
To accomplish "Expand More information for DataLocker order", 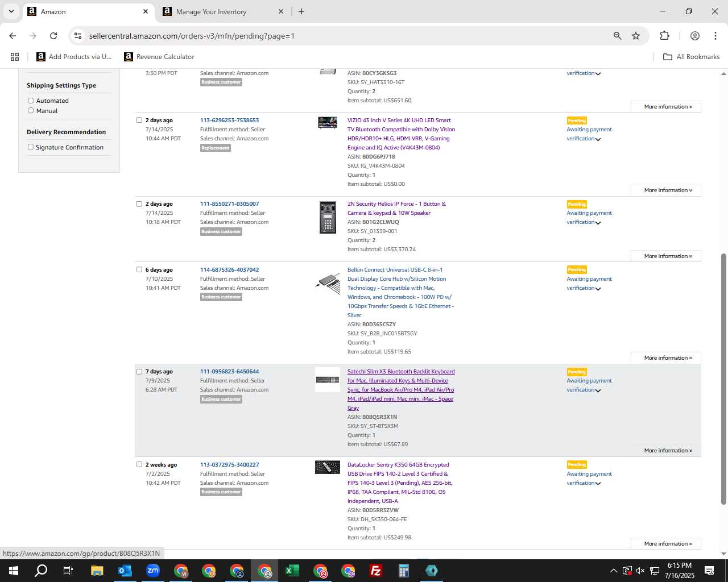I will pyautogui.click(x=666, y=544).
